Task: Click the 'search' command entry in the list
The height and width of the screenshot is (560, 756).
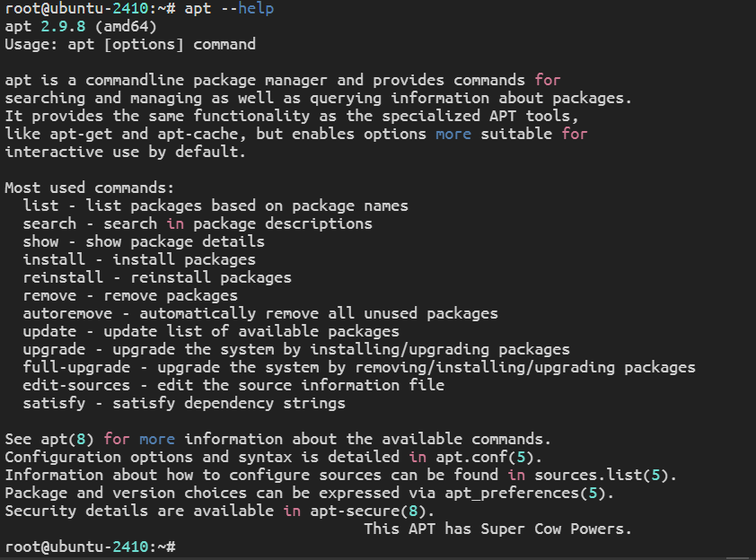Action: point(49,223)
